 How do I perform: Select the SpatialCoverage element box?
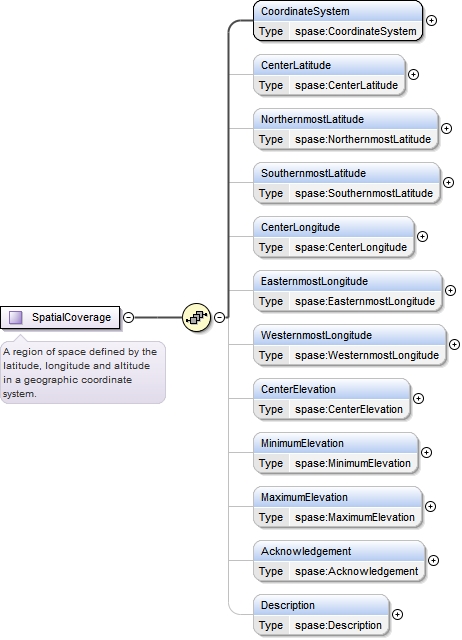point(60,317)
